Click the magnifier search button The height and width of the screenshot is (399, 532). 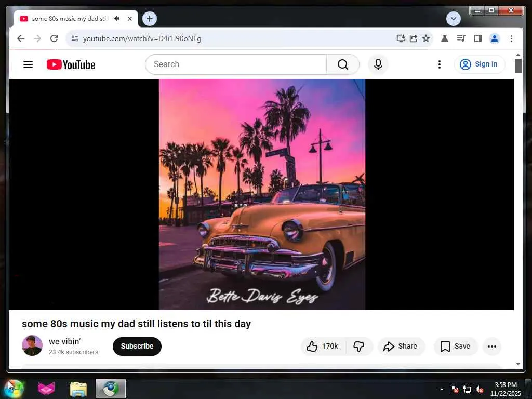click(x=343, y=64)
